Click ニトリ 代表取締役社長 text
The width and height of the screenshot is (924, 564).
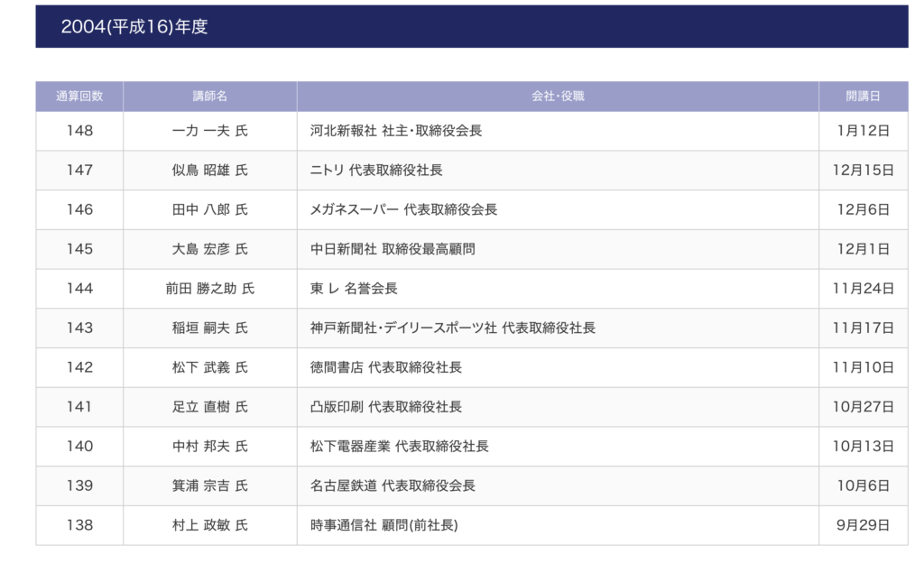376,171
